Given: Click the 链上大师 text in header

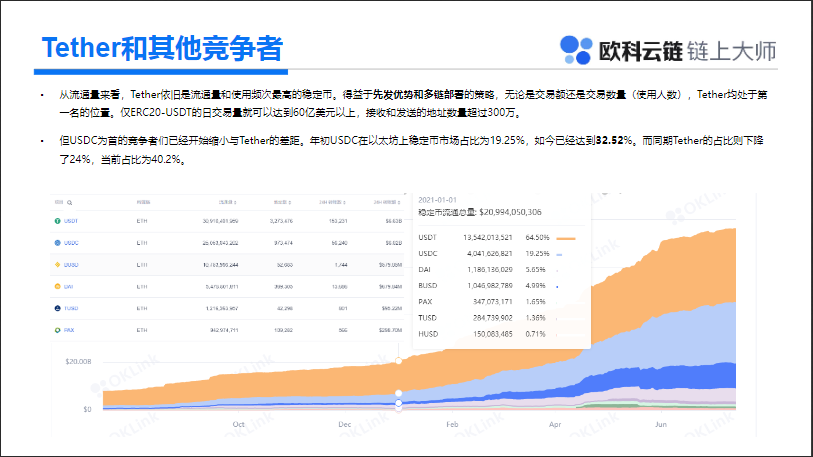Looking at the screenshot, I should [x=732, y=51].
